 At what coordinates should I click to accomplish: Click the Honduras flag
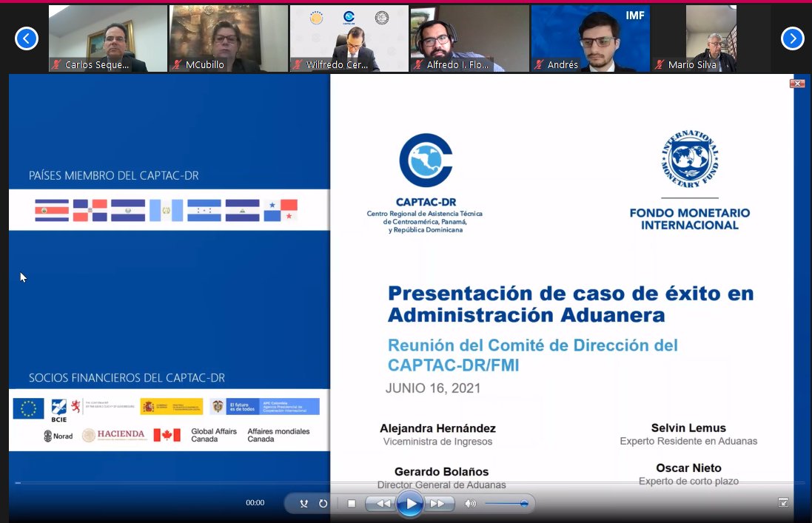pyautogui.click(x=204, y=211)
